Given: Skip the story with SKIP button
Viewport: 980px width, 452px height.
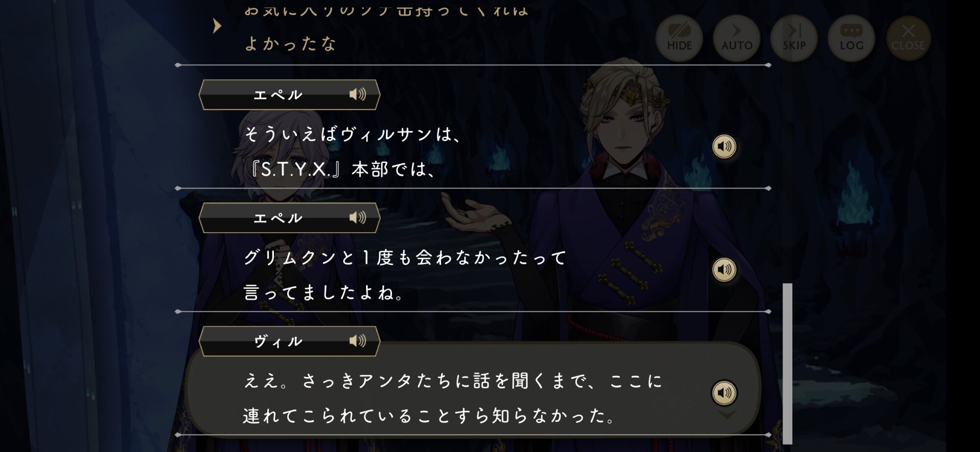Looking at the screenshot, I should (x=794, y=38).
